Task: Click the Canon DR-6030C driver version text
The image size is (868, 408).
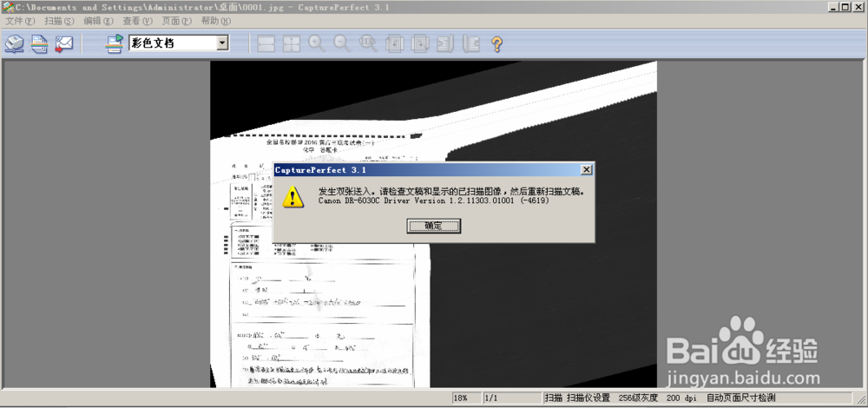Action: coord(433,201)
